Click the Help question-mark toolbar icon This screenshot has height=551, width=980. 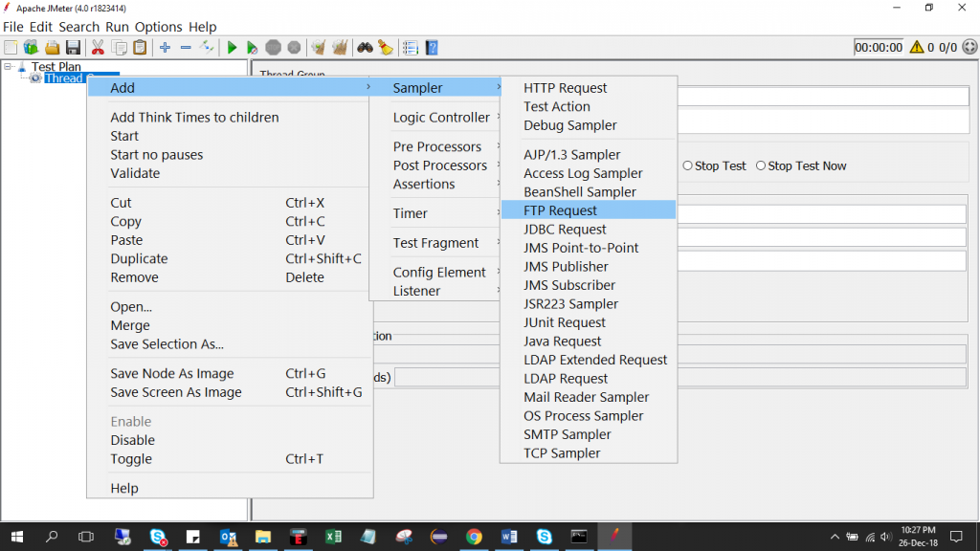[432, 48]
